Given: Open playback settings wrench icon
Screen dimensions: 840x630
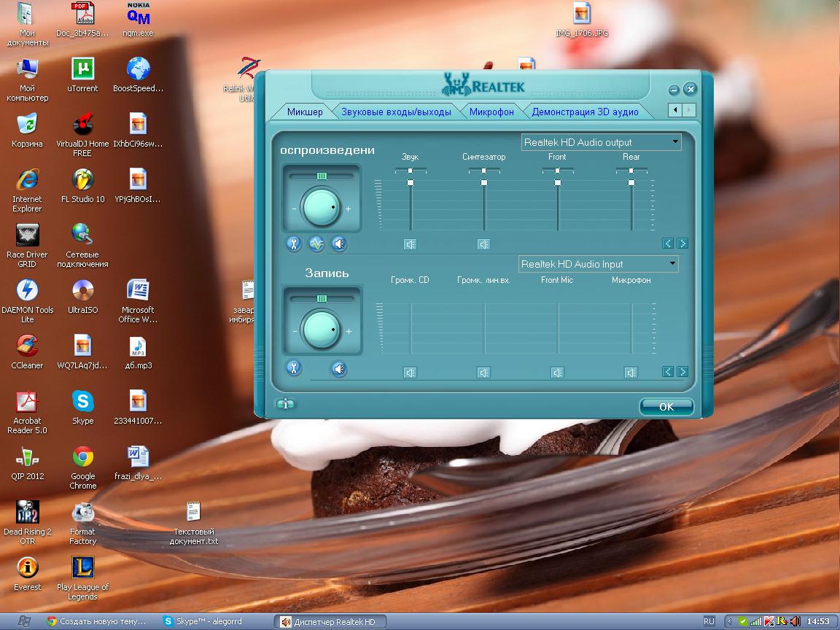Looking at the screenshot, I should [x=294, y=244].
